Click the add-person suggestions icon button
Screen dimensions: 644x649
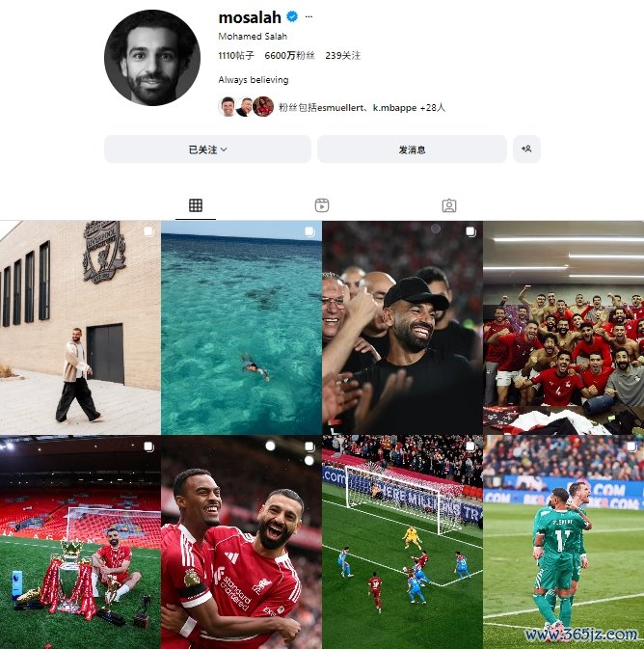(x=526, y=149)
